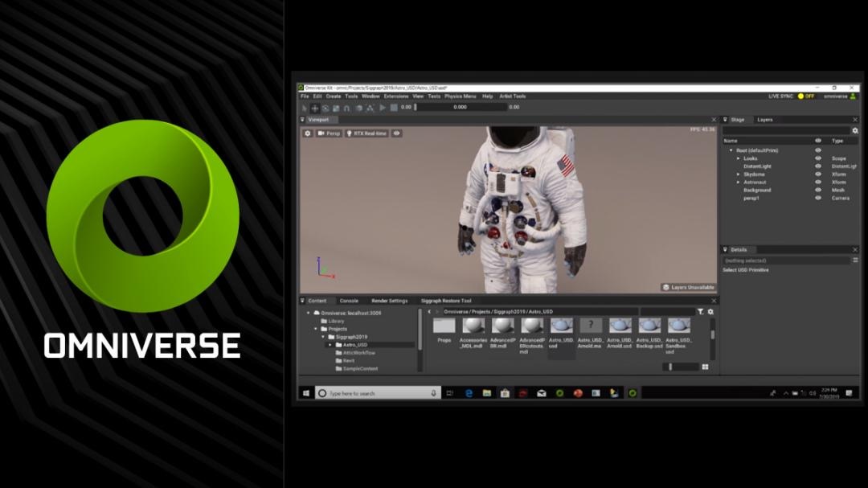Select the Move tool in the toolbar
The image size is (868, 488).
click(314, 108)
